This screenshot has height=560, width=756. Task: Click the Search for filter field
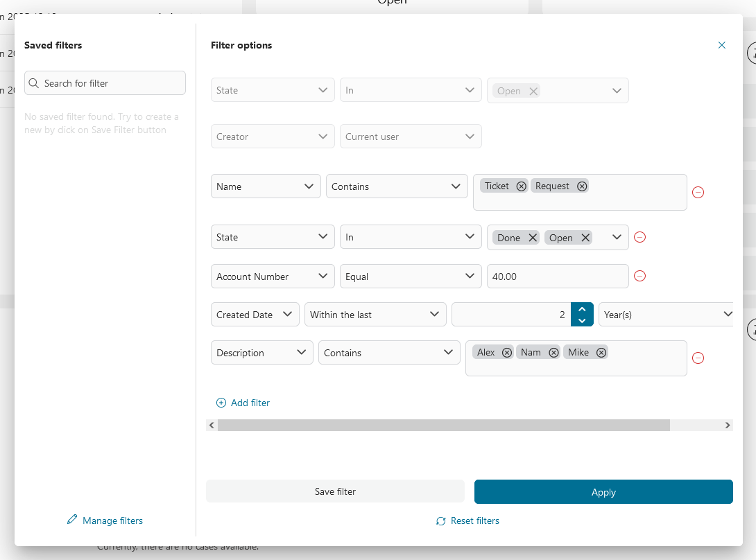coord(105,83)
